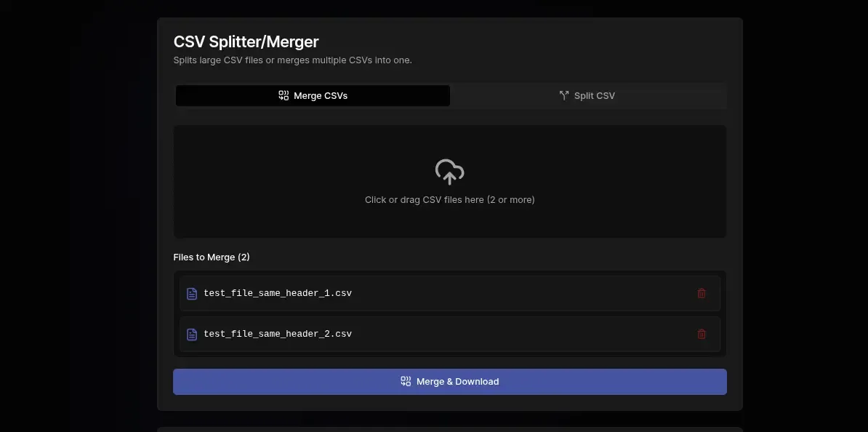Click inside the files list panel

coord(449,313)
